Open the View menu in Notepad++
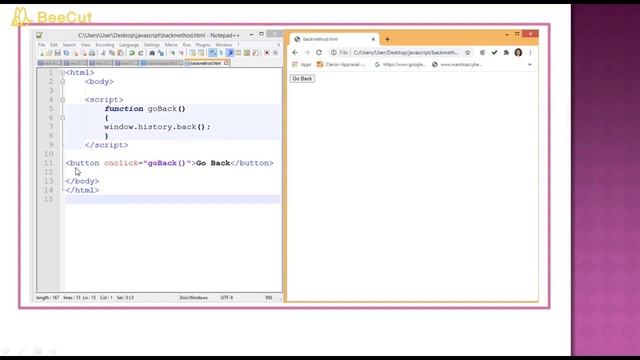 [86, 44]
